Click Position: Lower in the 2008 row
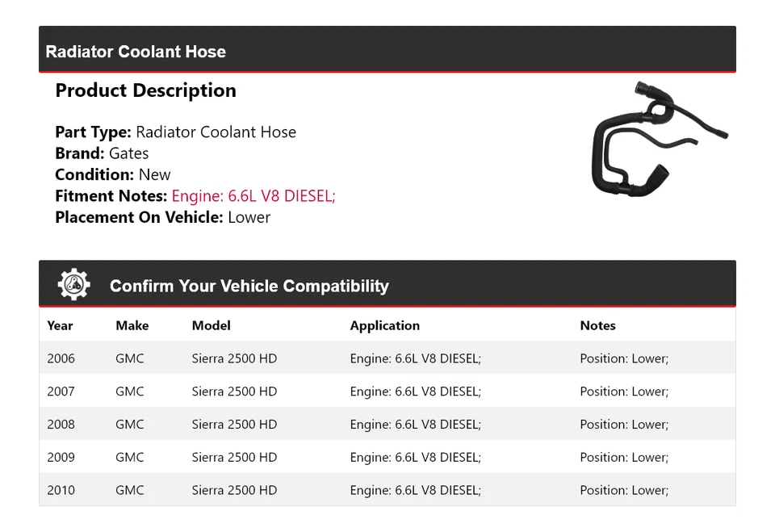This screenshot has height=532, width=775. [624, 423]
